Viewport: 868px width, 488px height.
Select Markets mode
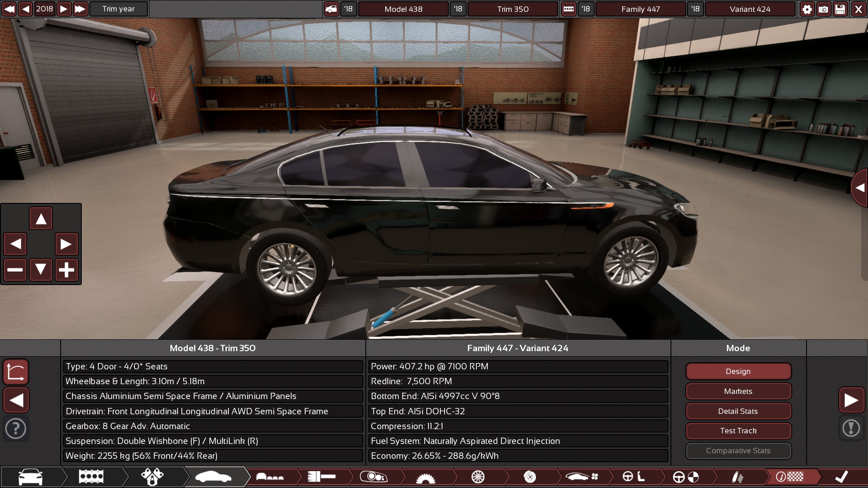coord(738,391)
